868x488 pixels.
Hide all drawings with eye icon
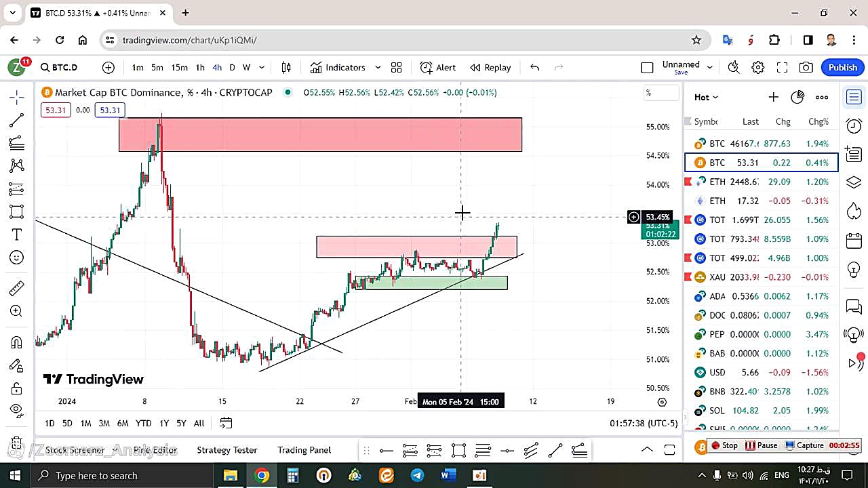(17, 410)
